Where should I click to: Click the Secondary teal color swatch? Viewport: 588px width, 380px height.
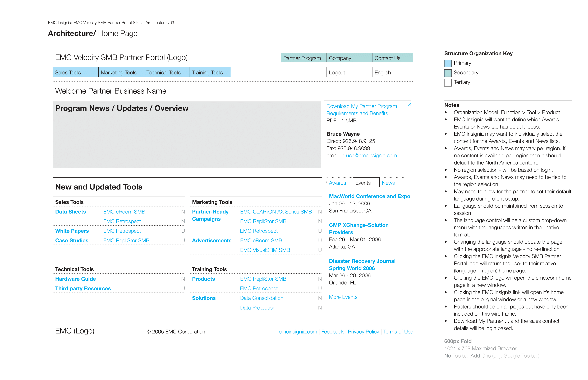pyautogui.click(x=448, y=73)
